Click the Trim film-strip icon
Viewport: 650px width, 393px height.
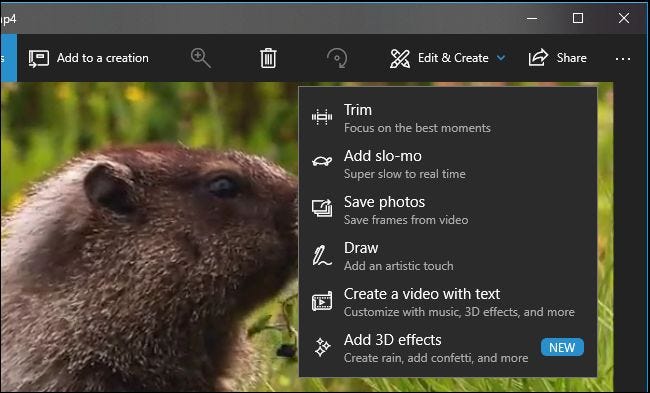click(x=322, y=117)
